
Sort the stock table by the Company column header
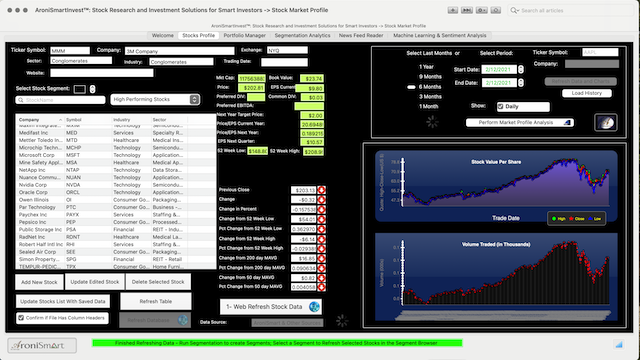point(40,120)
